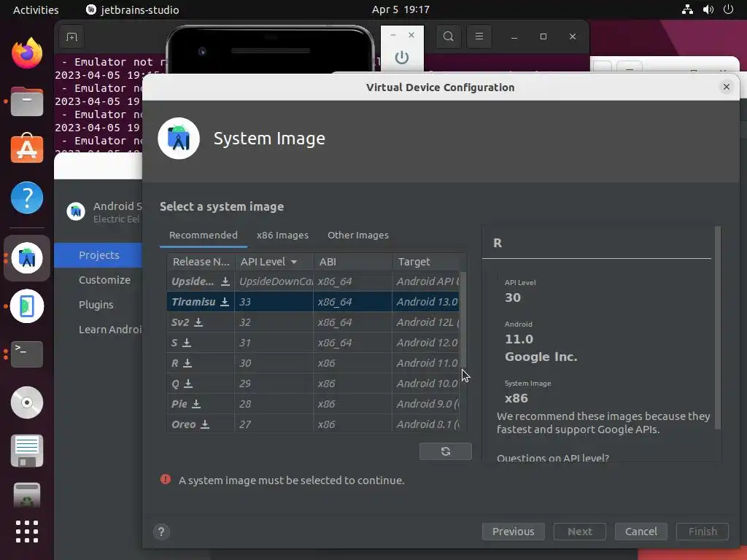Open the help question mark button

[x=161, y=532]
